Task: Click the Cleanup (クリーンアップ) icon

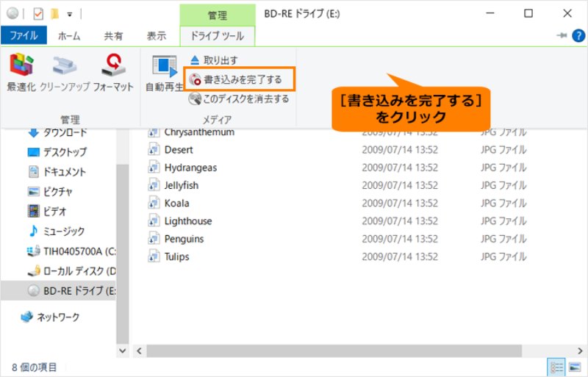Action: pos(65,65)
